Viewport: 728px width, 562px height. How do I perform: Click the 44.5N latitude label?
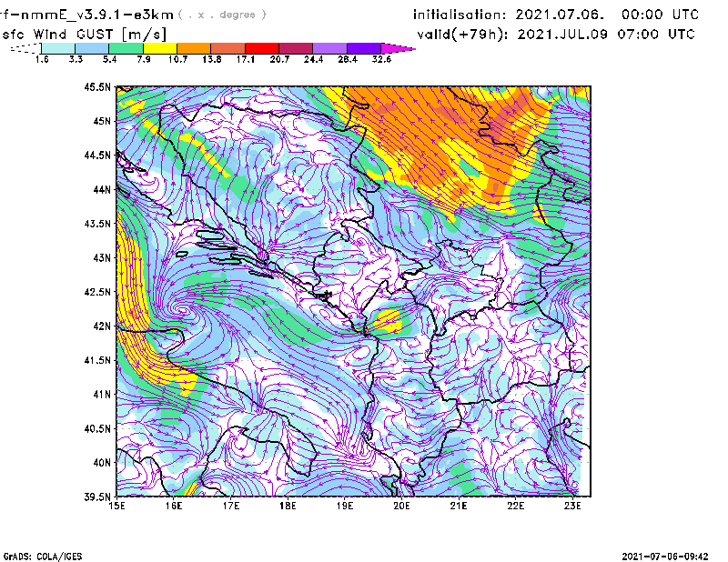[98, 155]
